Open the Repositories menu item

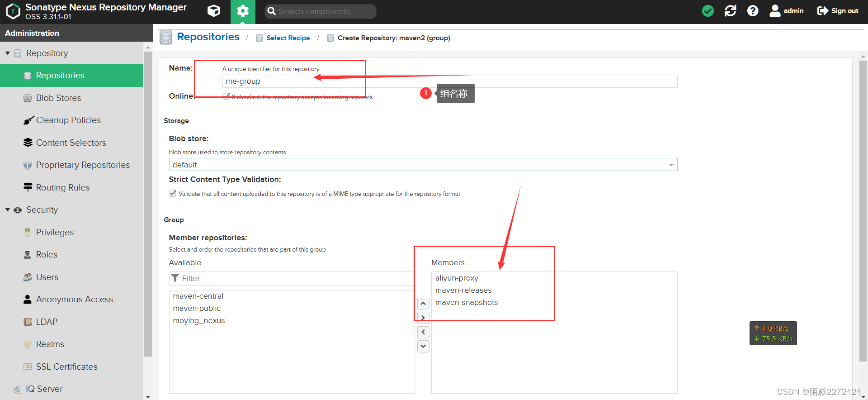[71, 76]
